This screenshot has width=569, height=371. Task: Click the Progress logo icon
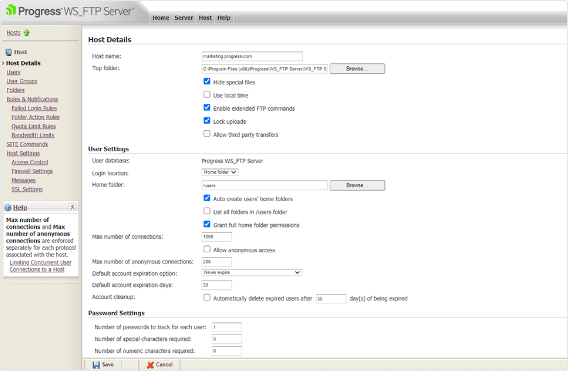(11, 10)
